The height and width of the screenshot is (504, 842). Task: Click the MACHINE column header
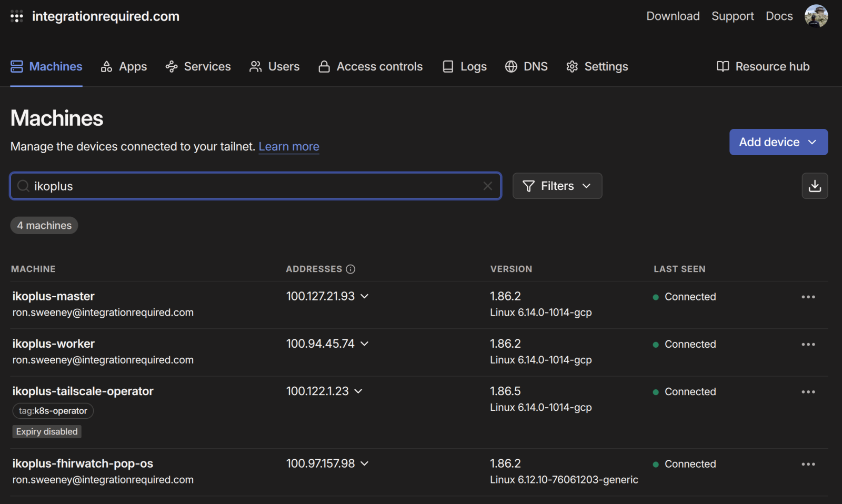[33, 269]
